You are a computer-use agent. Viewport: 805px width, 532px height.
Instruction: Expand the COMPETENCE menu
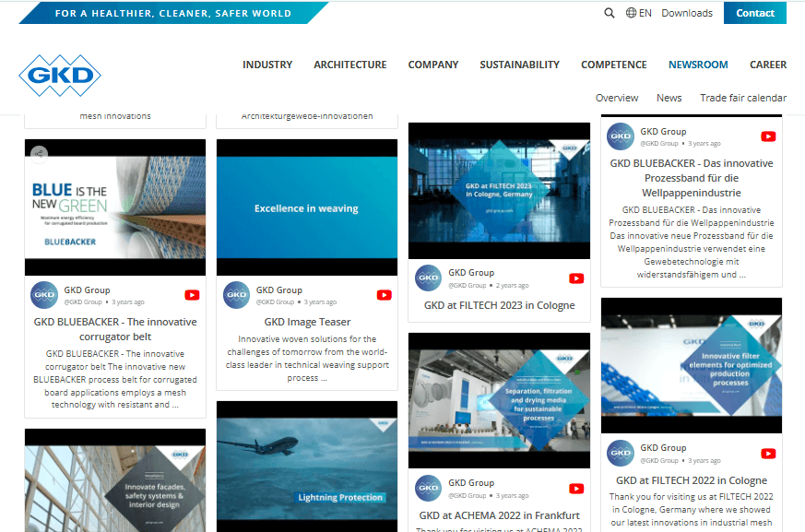pos(613,65)
